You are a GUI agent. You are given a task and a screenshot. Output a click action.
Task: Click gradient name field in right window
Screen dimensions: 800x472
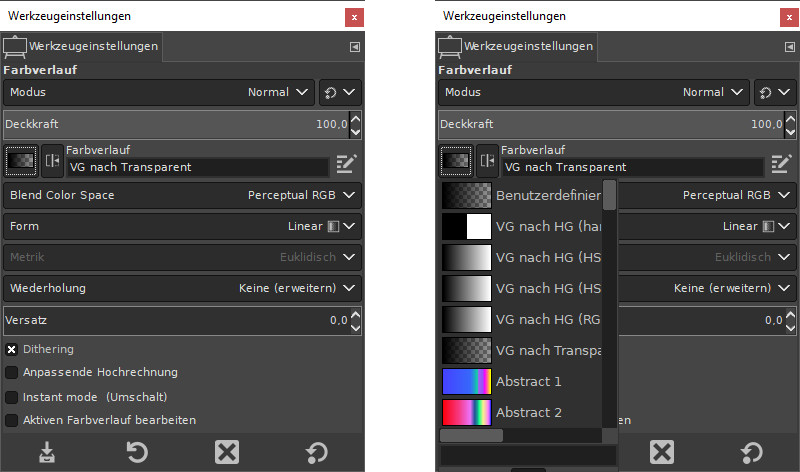click(632, 167)
